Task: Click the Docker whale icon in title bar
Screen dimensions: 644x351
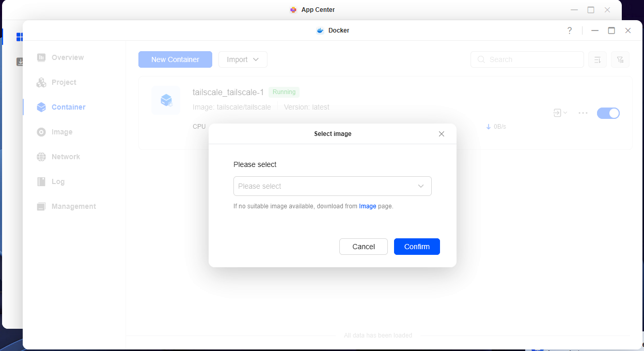Action: tap(320, 30)
